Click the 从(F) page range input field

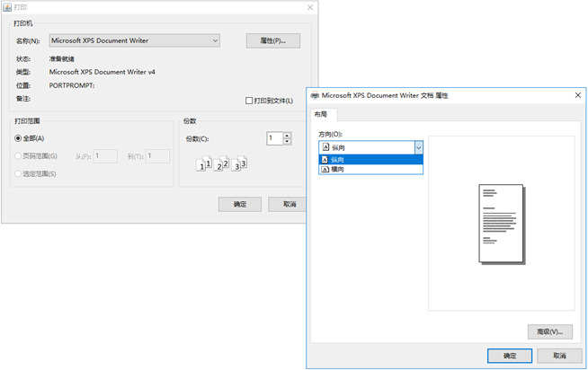[x=105, y=156]
